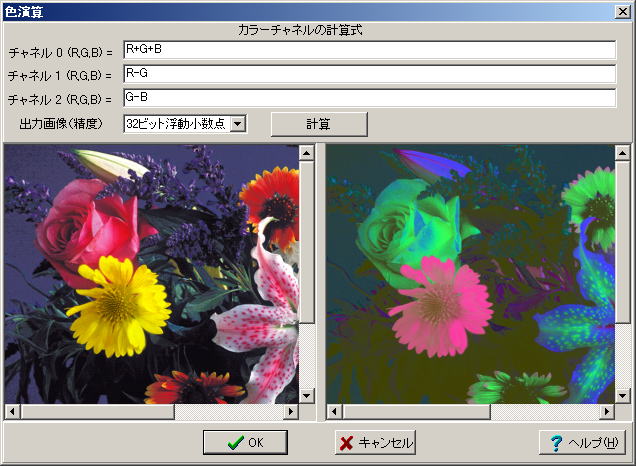Click the チャネル 0 formula field
The image size is (636, 466).
tap(368, 50)
